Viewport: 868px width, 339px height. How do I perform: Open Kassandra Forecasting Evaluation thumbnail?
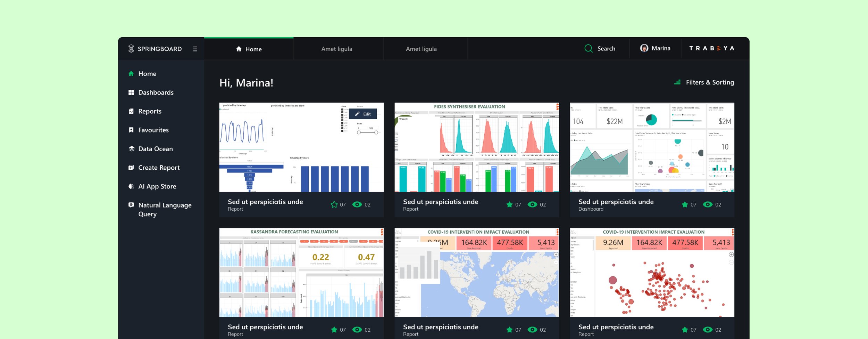click(301, 272)
